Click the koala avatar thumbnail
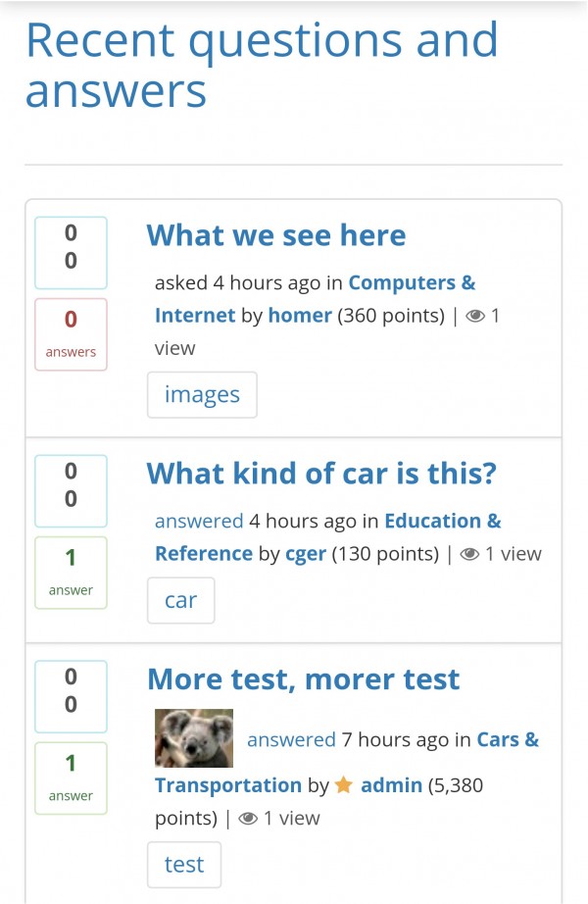Viewport: 588px width, 904px height. [x=194, y=738]
